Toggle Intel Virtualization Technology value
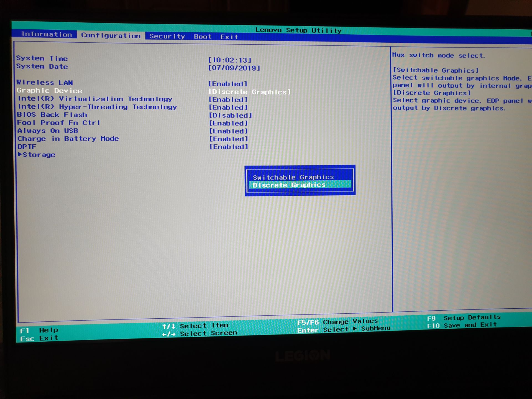532x399 pixels. point(228,99)
